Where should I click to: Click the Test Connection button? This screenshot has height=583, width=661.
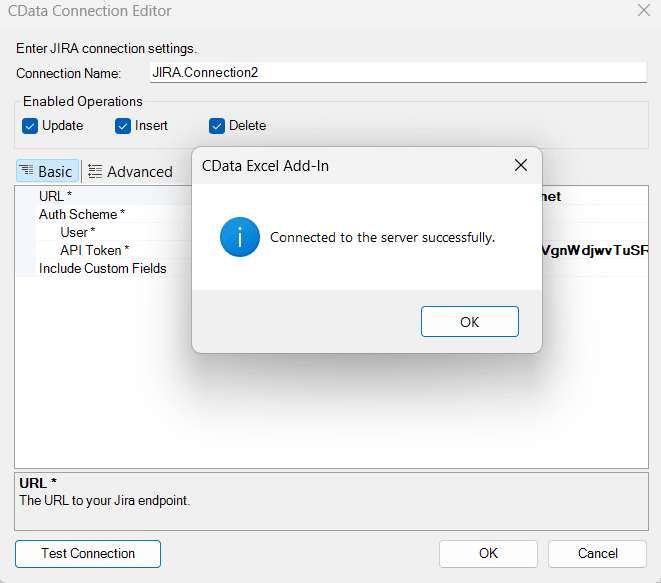[88, 553]
